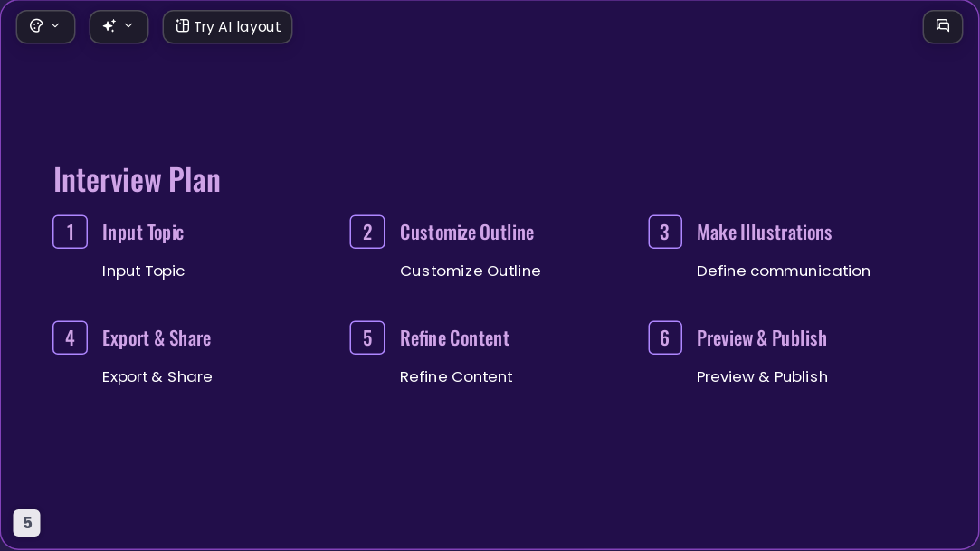
Task: Click the number 1 step box
Action: 70,232
